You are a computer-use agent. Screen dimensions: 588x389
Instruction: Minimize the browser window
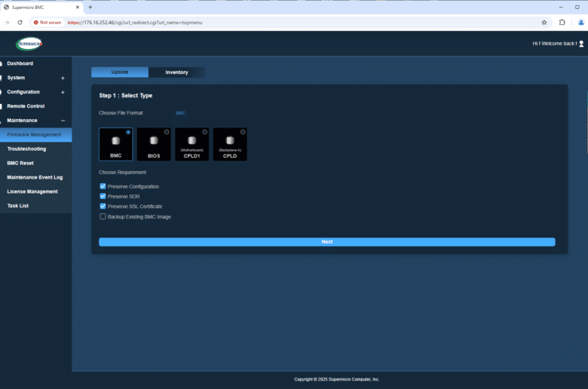561,7
